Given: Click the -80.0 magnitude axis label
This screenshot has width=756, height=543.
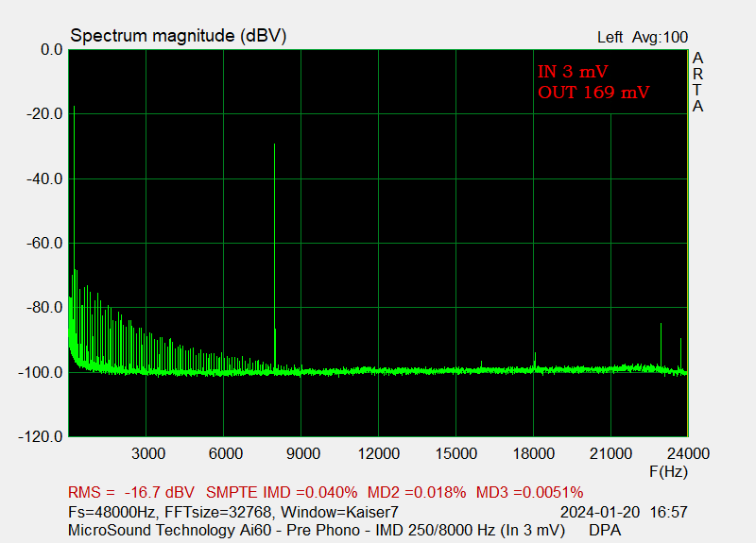Looking at the screenshot, I should (44, 308).
